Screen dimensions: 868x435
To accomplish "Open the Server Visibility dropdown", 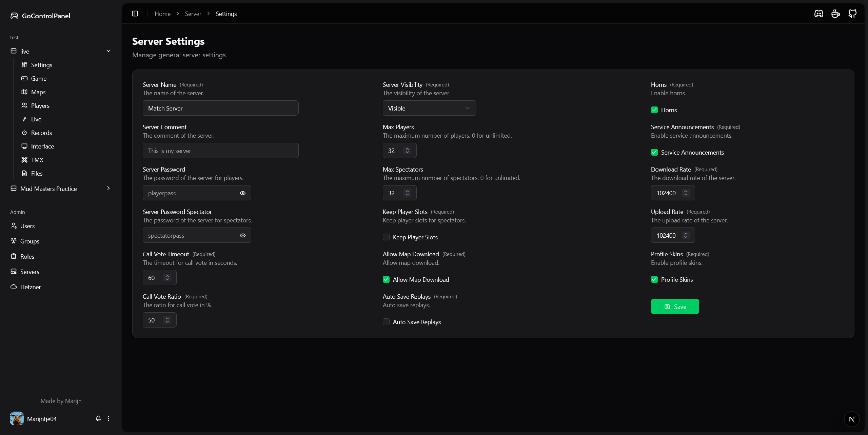I will pos(429,108).
